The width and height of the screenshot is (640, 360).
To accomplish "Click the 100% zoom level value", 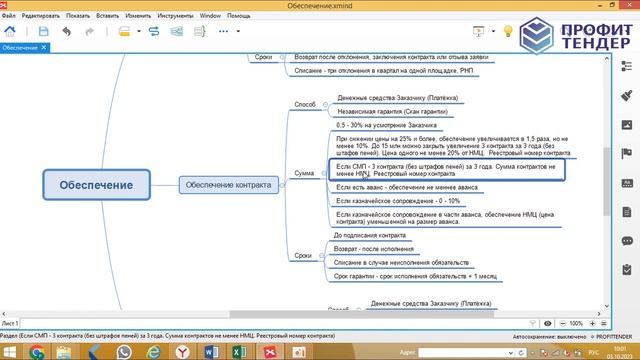I will (576, 323).
